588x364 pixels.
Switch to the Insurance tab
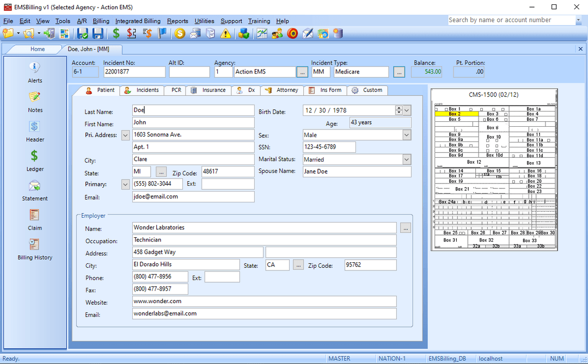[x=209, y=90]
